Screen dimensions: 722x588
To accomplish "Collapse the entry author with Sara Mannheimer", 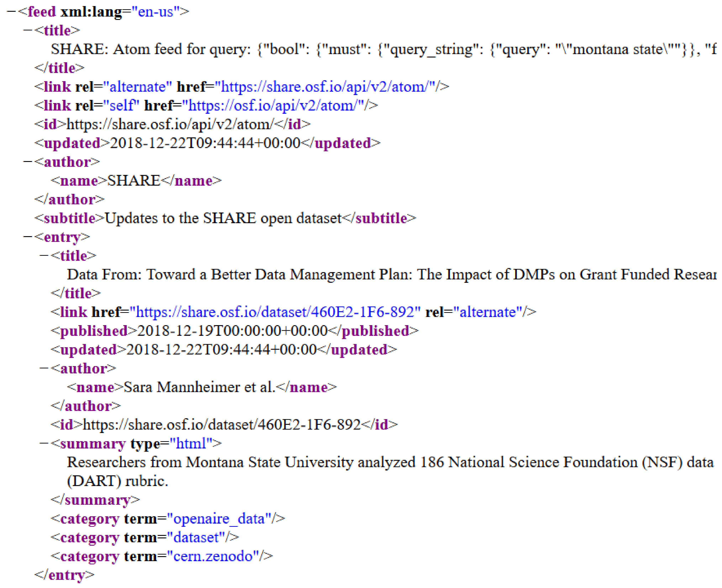I will (x=44, y=368).
